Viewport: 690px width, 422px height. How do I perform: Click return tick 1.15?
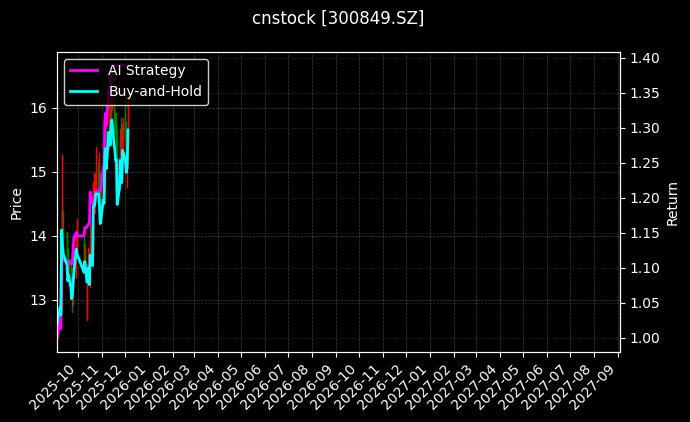tap(645, 233)
